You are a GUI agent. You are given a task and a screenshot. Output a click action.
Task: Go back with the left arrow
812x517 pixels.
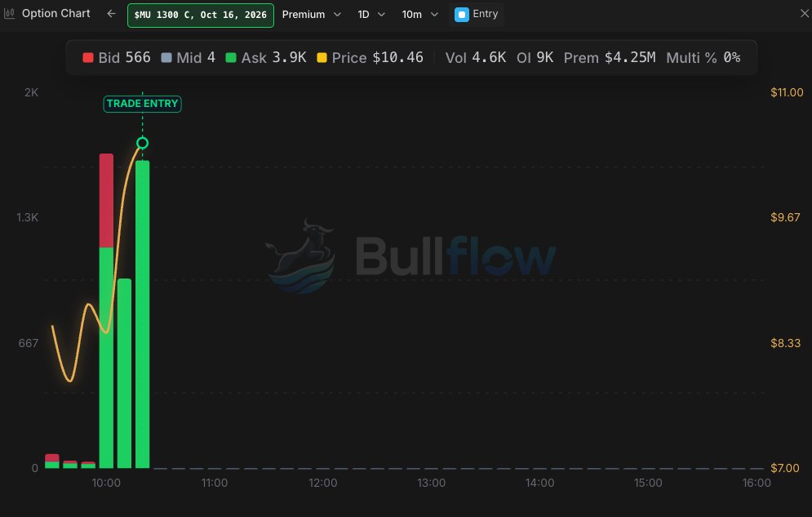(111, 13)
